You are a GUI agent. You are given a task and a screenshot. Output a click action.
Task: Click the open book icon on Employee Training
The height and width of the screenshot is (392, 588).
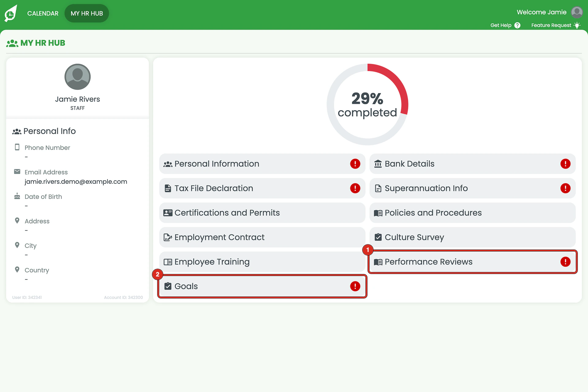[x=168, y=262]
